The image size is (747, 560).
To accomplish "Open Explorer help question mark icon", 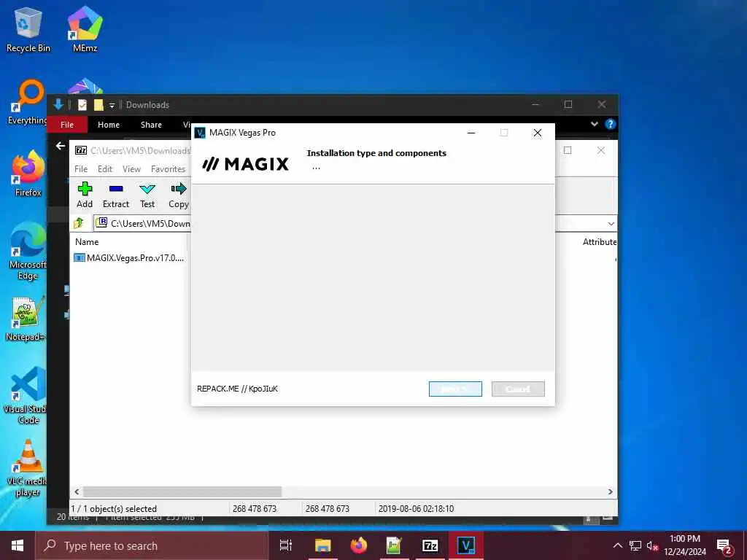I will point(611,124).
